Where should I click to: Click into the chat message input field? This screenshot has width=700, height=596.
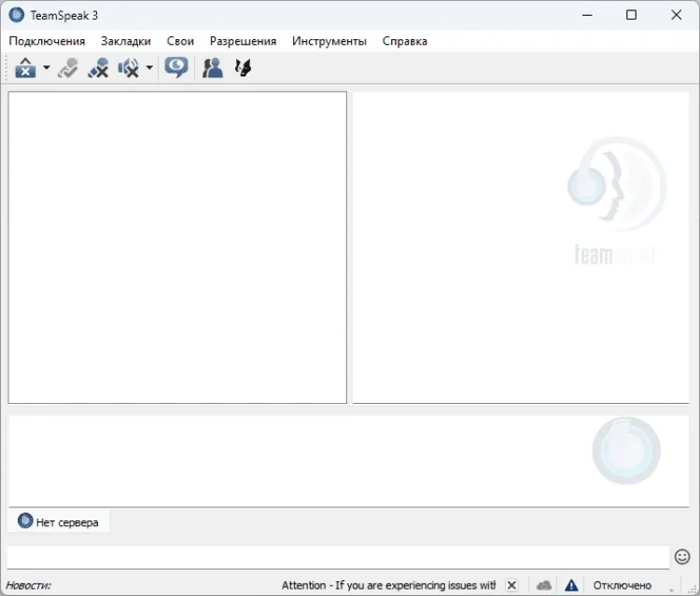point(339,557)
